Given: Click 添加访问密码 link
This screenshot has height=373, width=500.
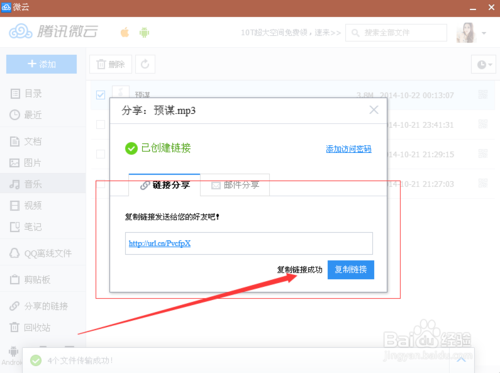Looking at the screenshot, I should [x=348, y=149].
